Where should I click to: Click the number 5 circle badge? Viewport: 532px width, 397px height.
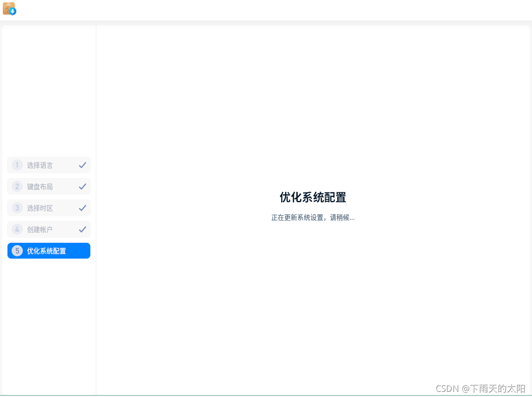pyautogui.click(x=17, y=252)
